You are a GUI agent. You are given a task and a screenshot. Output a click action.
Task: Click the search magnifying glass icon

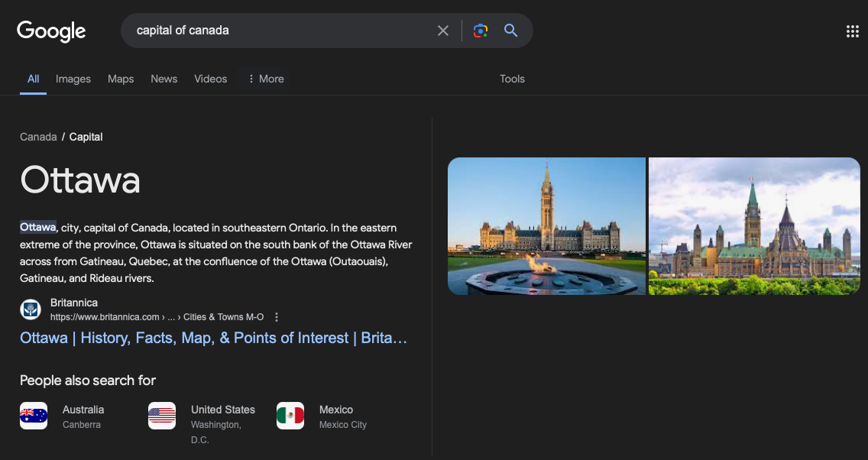pyautogui.click(x=510, y=31)
